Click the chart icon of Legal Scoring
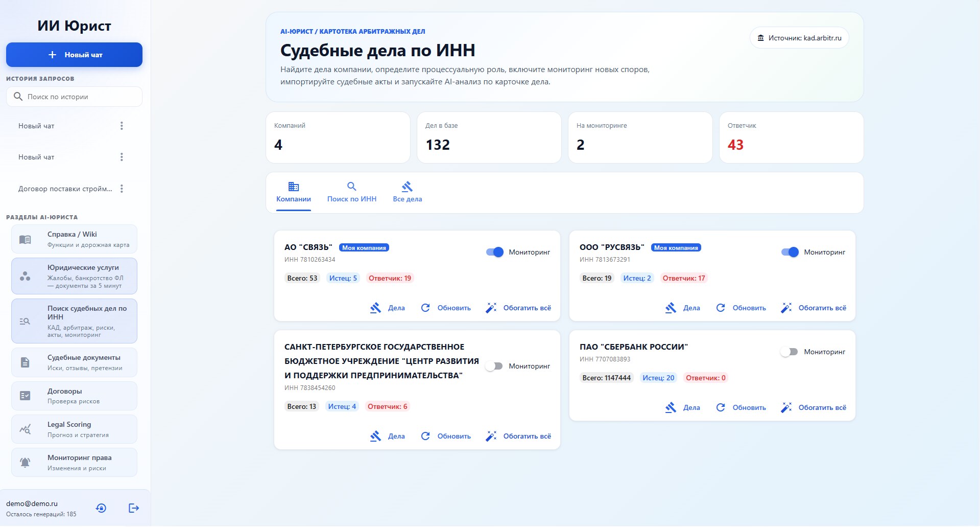 pos(25,429)
